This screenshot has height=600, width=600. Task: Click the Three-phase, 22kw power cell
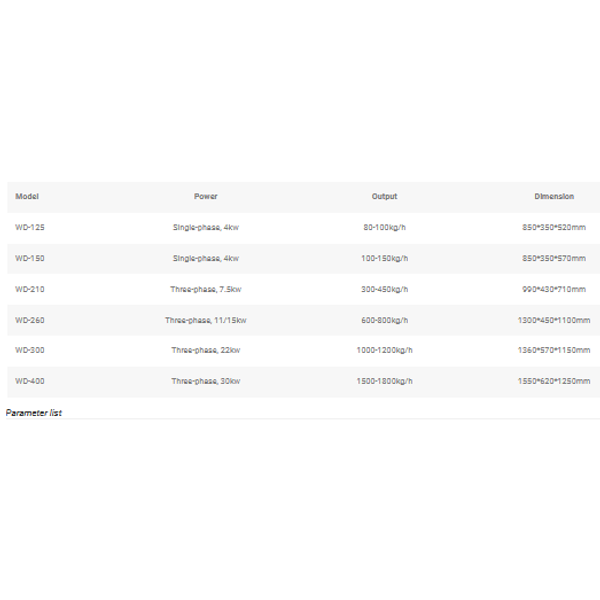[x=205, y=350]
